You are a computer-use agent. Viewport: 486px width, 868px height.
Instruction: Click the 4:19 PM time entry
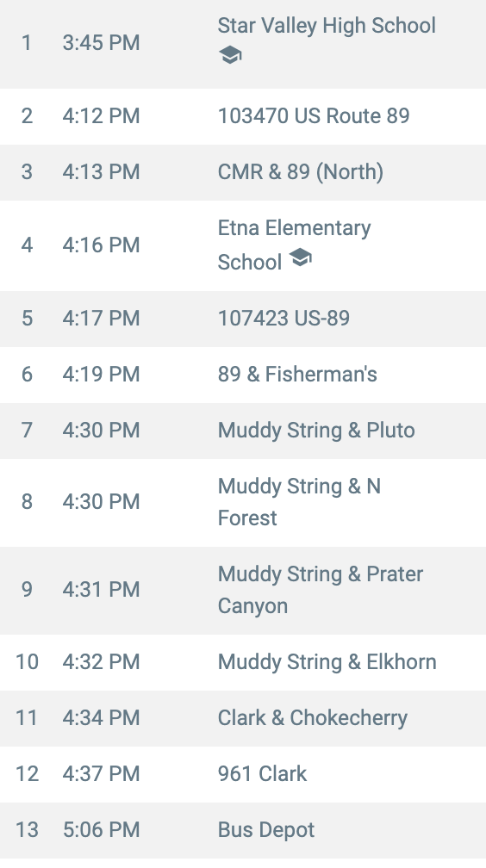pos(101,375)
